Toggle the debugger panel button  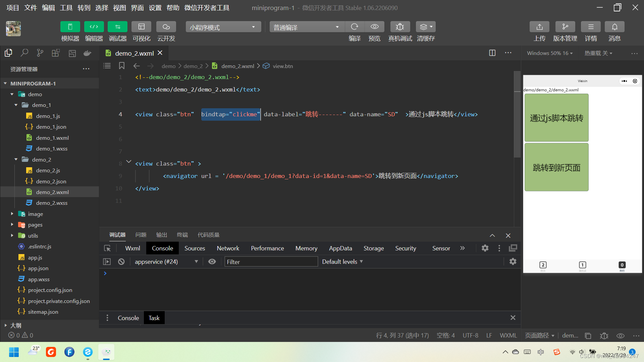[117, 27]
